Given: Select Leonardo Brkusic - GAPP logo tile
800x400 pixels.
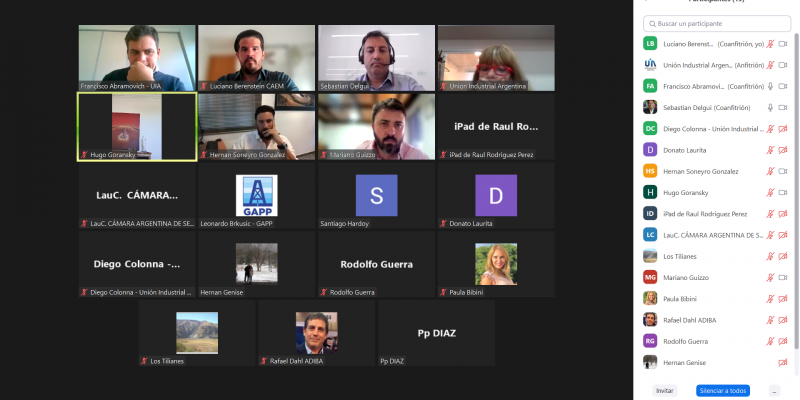Looking at the screenshot, I should (x=257, y=195).
